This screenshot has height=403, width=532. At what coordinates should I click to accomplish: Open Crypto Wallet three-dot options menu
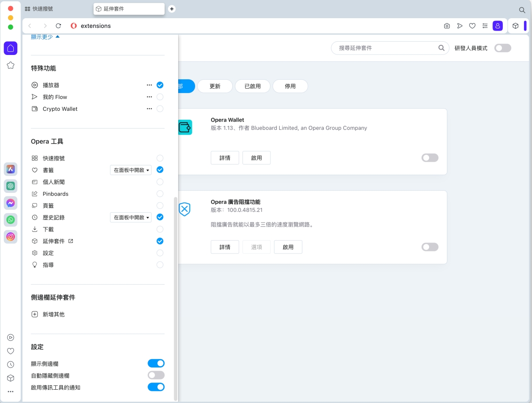tap(149, 109)
